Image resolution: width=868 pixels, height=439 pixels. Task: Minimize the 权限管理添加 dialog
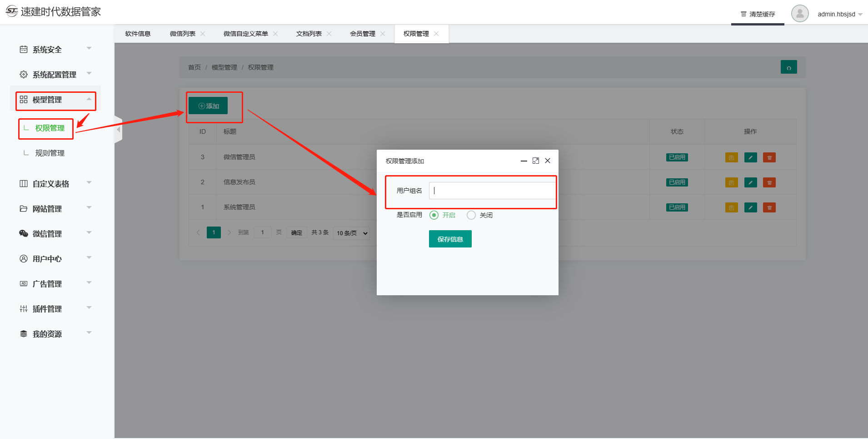pyautogui.click(x=524, y=161)
